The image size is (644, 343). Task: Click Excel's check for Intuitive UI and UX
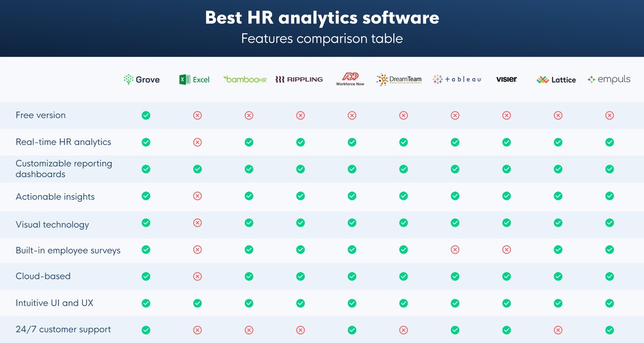(197, 303)
